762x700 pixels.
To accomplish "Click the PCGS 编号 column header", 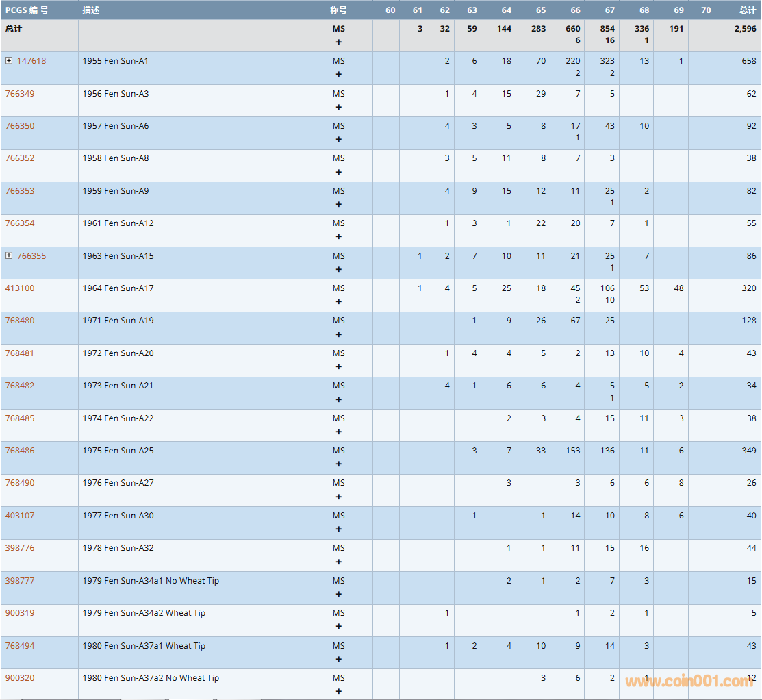I will (x=27, y=10).
